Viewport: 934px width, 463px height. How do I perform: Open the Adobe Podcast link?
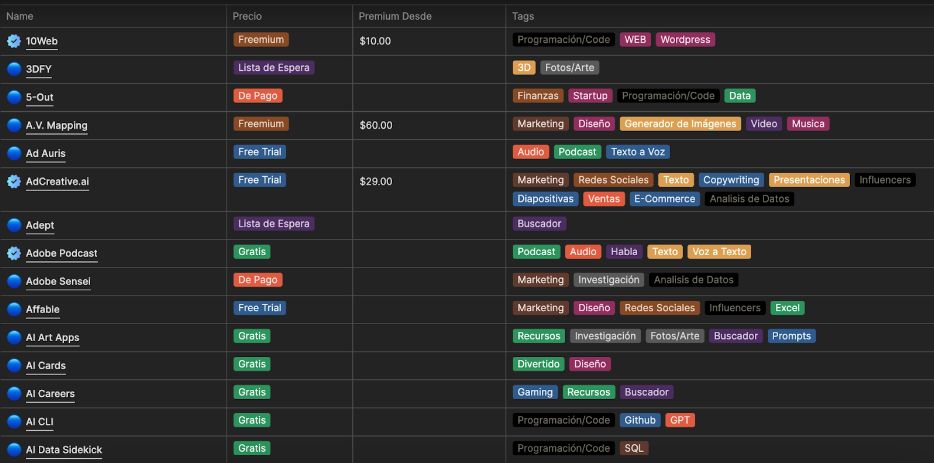pos(61,253)
